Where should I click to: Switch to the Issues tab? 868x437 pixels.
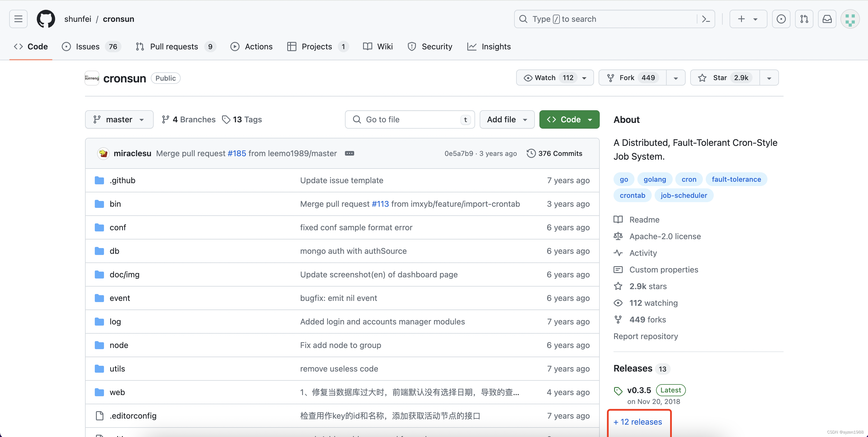[91, 47]
